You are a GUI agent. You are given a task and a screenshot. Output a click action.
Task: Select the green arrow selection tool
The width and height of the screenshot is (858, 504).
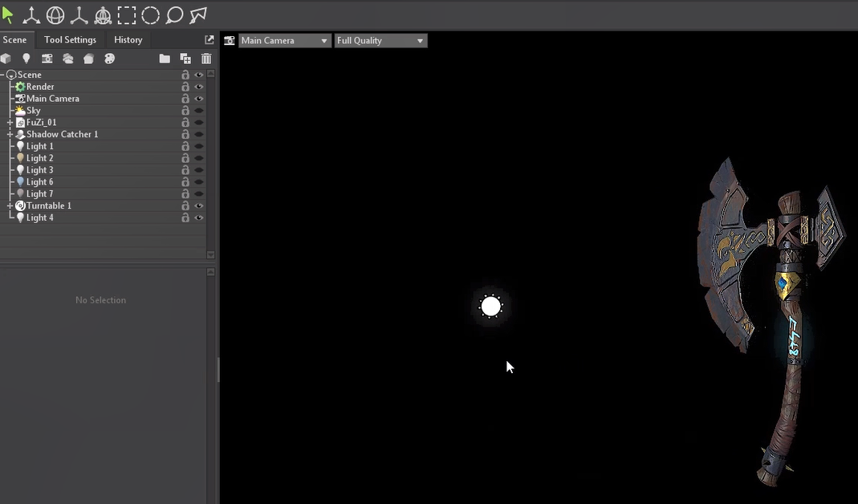[8, 14]
